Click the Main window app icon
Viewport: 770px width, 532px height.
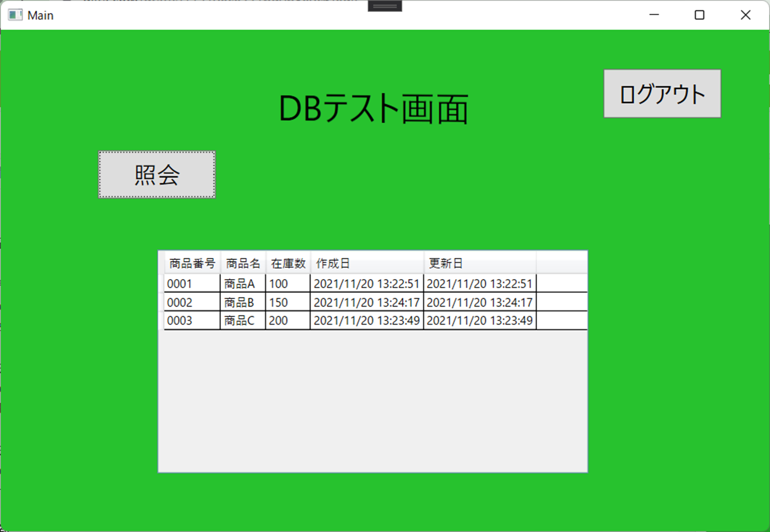(15, 15)
